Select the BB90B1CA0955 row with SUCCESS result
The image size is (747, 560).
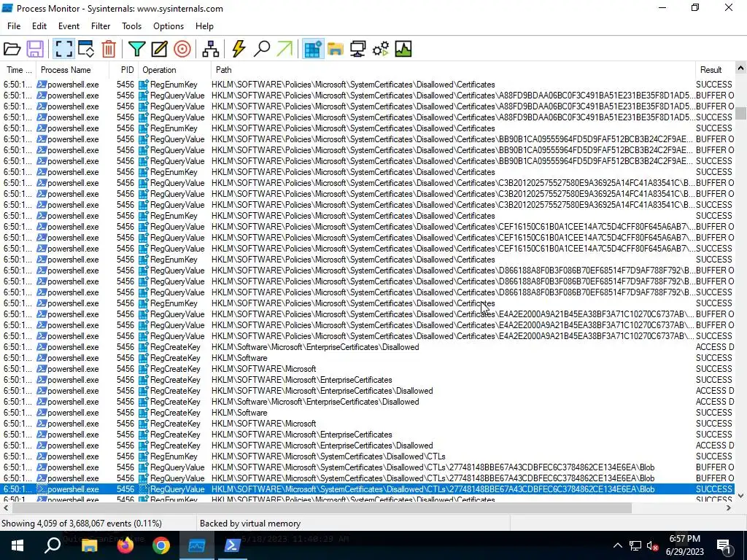tap(368, 161)
